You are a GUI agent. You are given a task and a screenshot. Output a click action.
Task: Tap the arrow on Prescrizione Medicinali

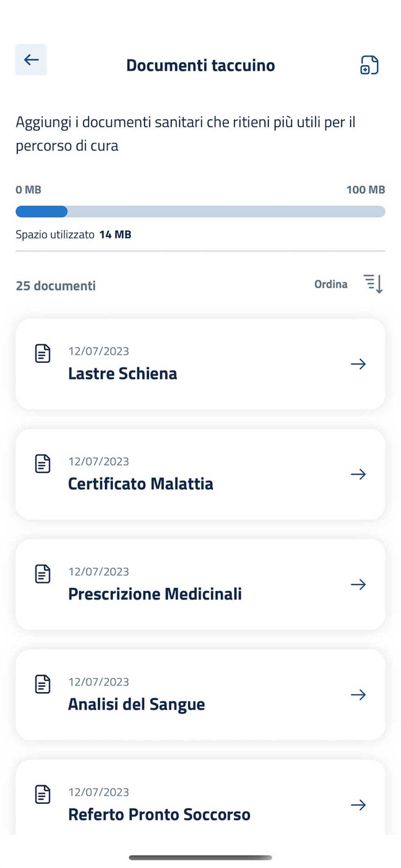point(358,584)
